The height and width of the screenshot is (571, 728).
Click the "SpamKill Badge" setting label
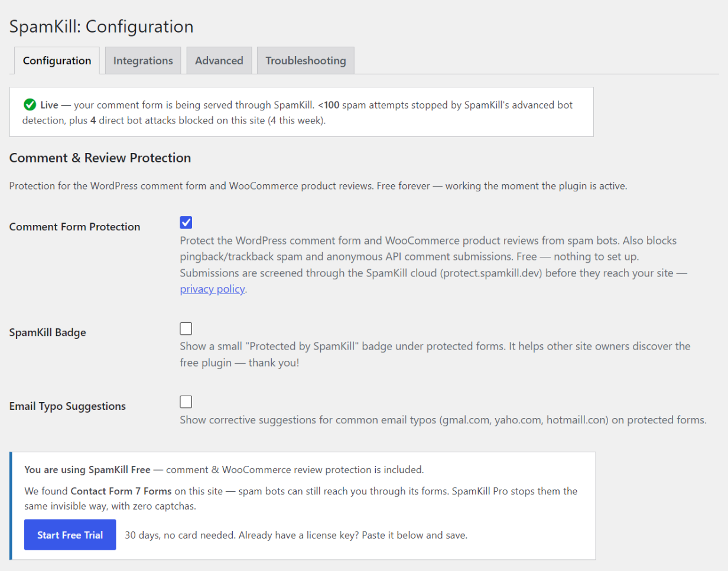click(48, 332)
